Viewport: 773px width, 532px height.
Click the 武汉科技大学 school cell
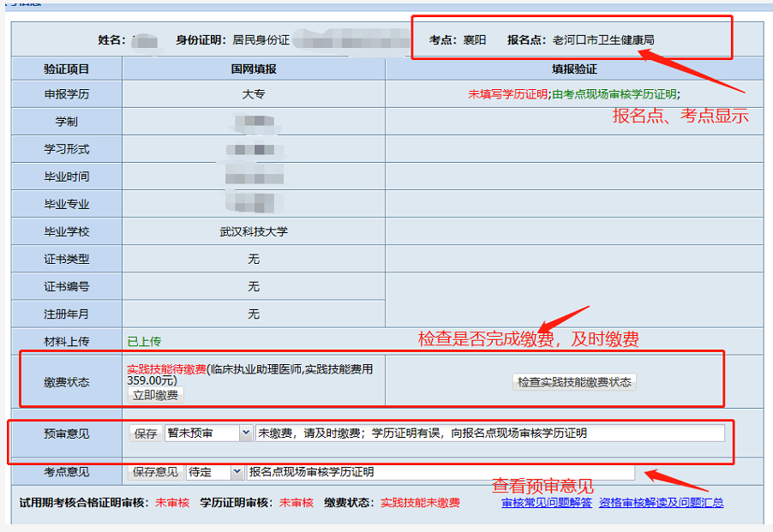(254, 231)
